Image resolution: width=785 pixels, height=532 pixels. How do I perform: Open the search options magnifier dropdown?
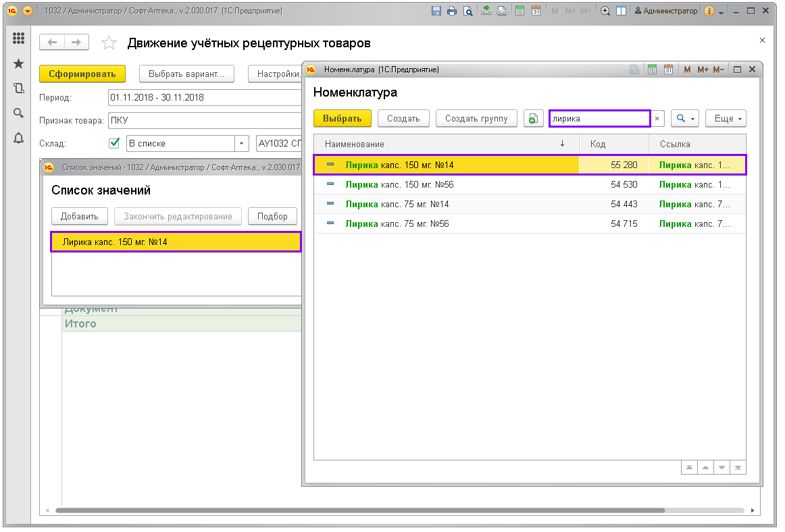pyautogui.click(x=685, y=119)
